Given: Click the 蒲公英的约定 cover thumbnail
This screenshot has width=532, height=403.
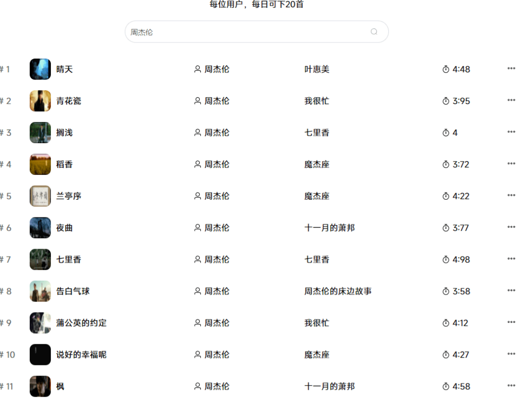Looking at the screenshot, I should coord(40,323).
